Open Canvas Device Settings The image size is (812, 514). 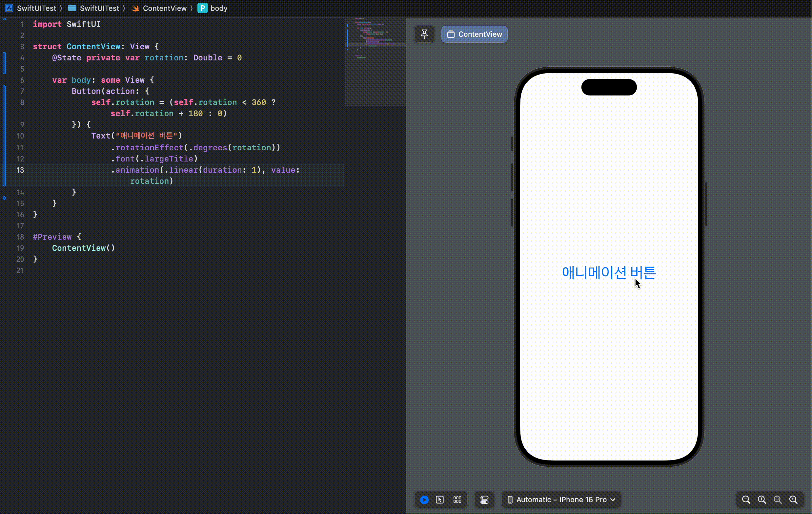(x=484, y=500)
